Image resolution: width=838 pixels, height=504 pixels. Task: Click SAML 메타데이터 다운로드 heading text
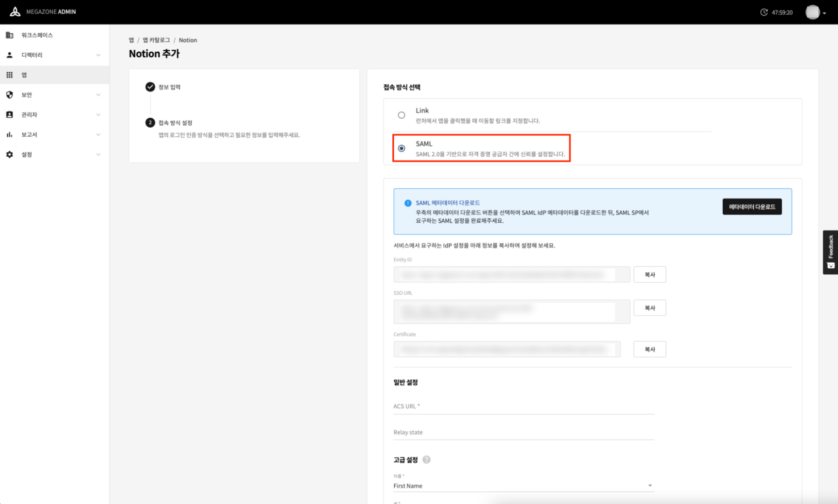point(447,203)
